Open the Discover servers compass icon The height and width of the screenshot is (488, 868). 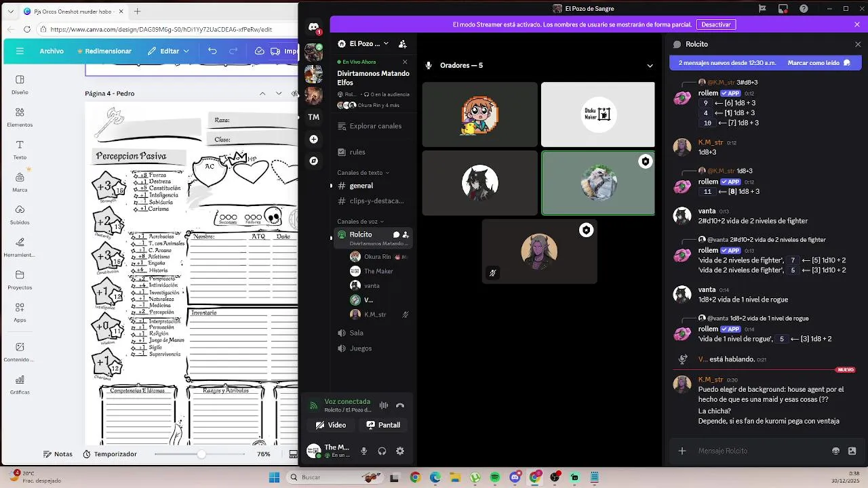(x=313, y=161)
